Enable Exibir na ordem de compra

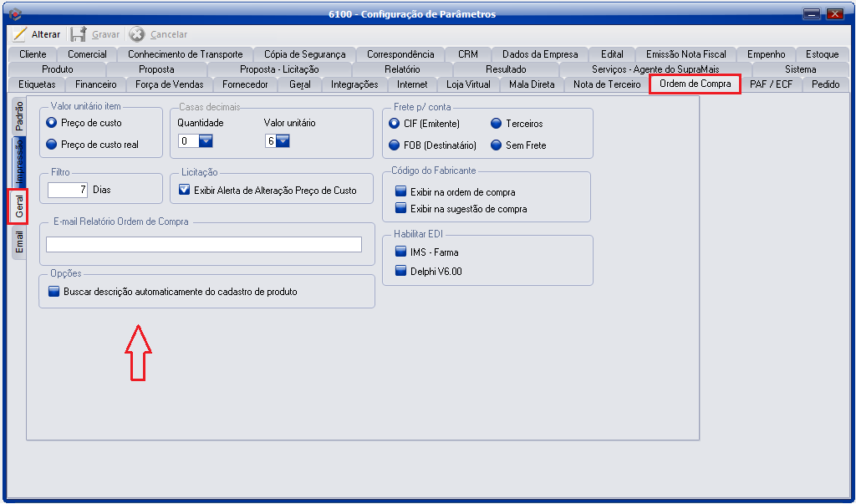[x=400, y=192]
